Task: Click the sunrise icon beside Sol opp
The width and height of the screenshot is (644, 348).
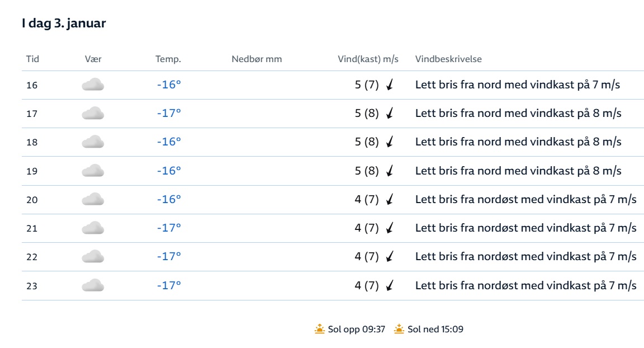Action: pos(320,329)
